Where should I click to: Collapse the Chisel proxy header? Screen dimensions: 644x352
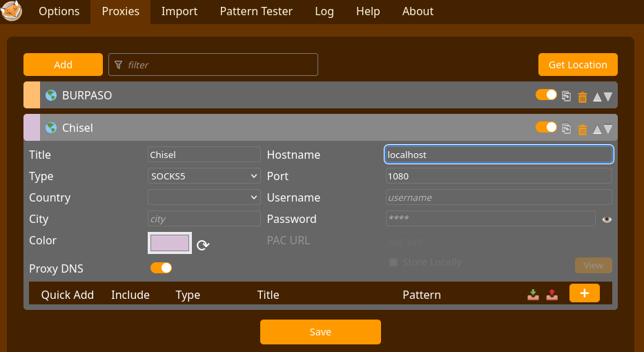click(276, 128)
